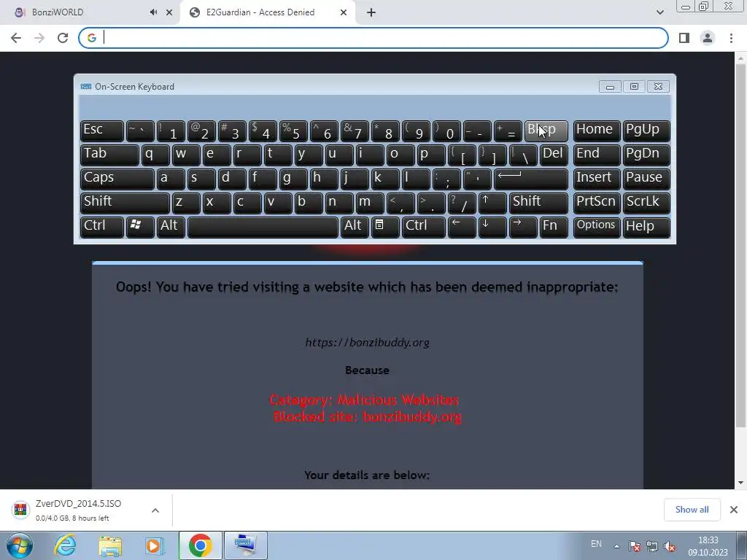Open the Chrome profile menu

[x=708, y=38]
